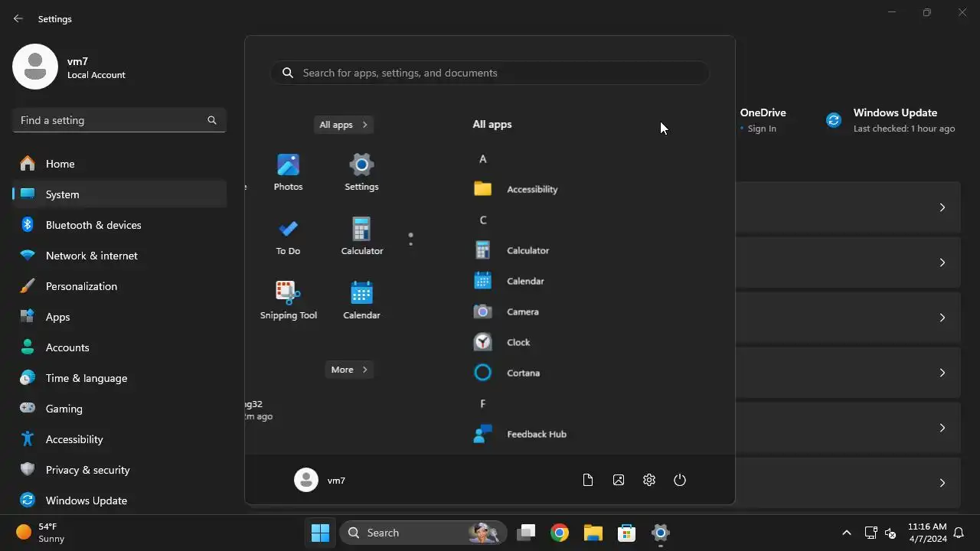Open Photos from pinned apps
The height and width of the screenshot is (551, 980).
point(288,172)
